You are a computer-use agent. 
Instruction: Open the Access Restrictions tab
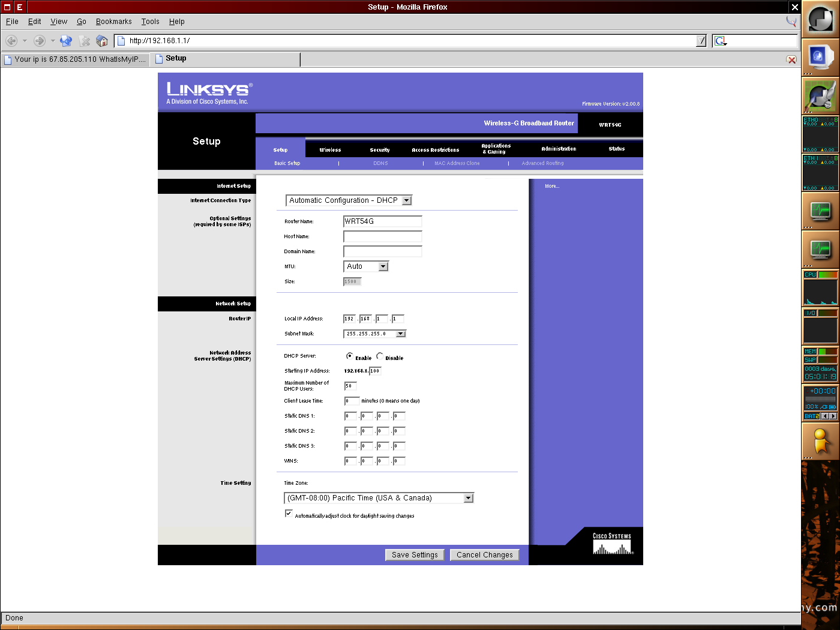click(x=436, y=150)
